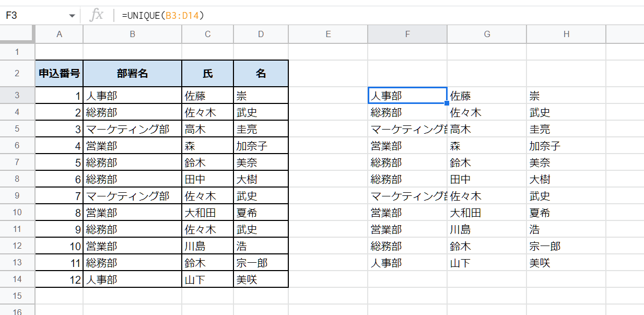Click cell C14 containing 山下

[207, 279]
